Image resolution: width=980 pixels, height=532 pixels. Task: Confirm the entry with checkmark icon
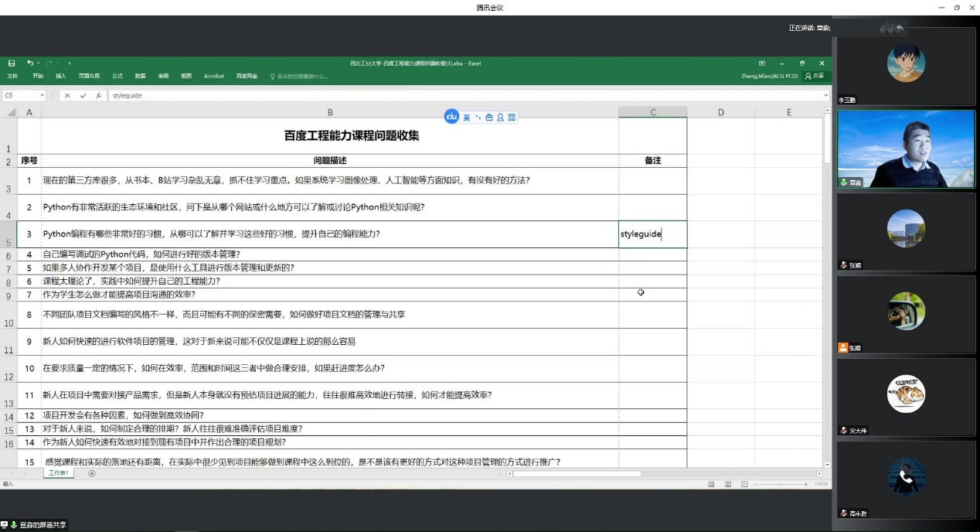click(x=83, y=96)
